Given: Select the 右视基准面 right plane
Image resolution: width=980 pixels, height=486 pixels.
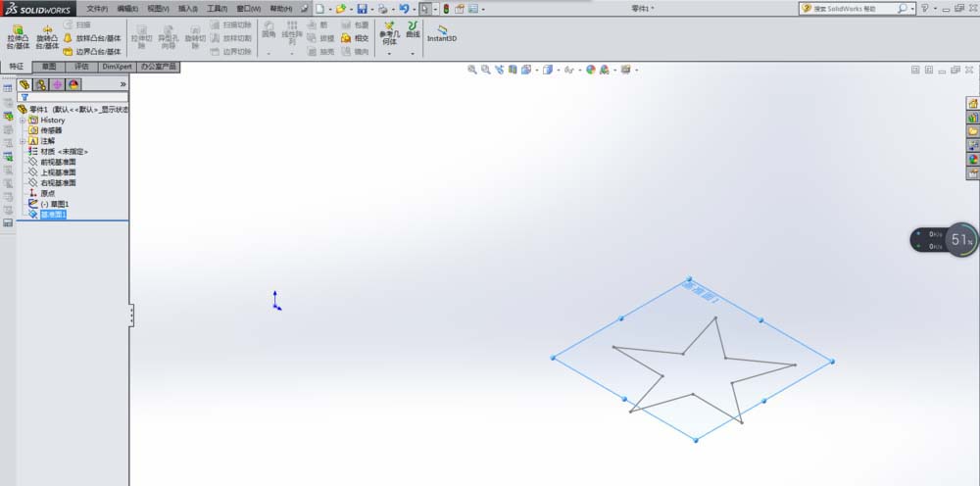Looking at the screenshot, I should click(x=53, y=183).
